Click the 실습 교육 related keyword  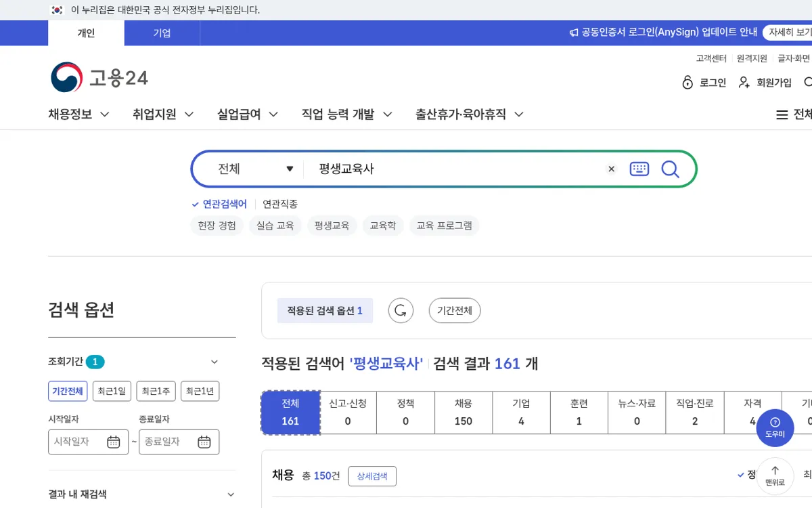pos(275,226)
